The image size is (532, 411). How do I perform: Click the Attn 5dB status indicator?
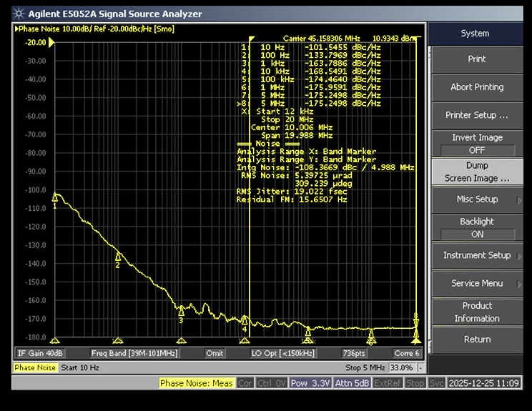click(x=352, y=384)
